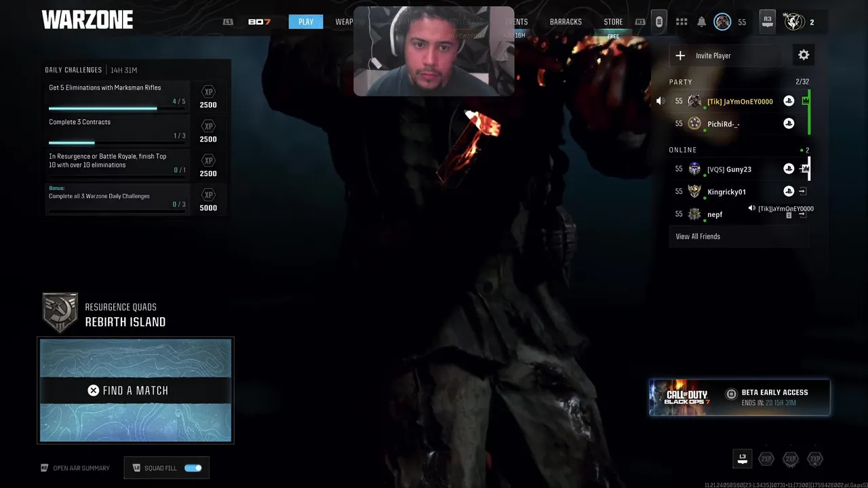Click the third 2XP token icon

point(815,459)
